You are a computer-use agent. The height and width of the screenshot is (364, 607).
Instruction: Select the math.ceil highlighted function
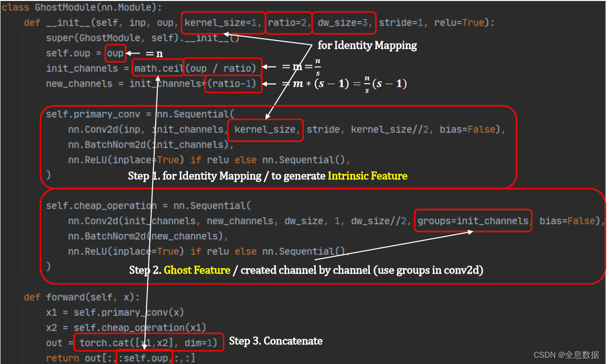tap(158, 68)
